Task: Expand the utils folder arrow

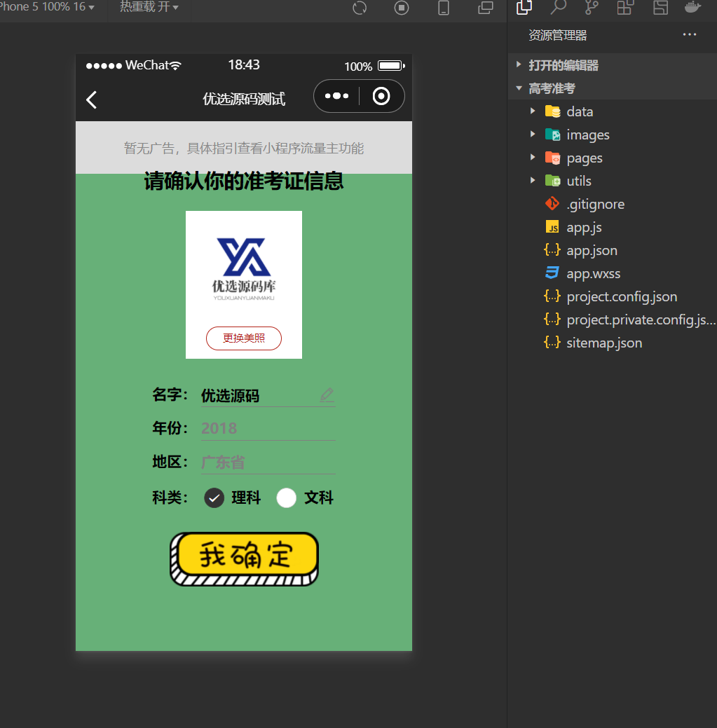Action: (533, 180)
